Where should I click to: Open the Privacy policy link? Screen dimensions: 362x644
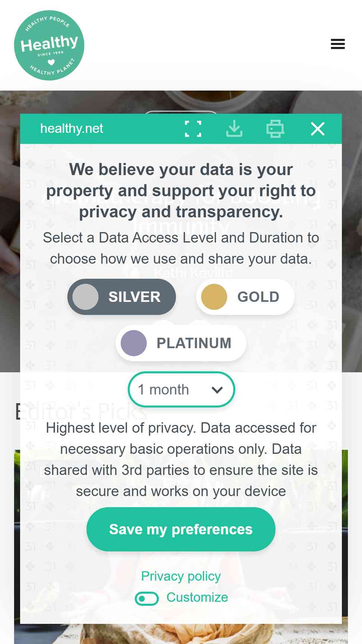tap(181, 576)
